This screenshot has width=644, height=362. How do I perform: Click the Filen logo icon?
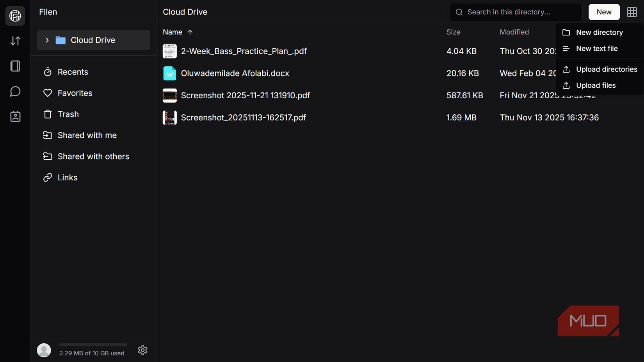pos(15,16)
